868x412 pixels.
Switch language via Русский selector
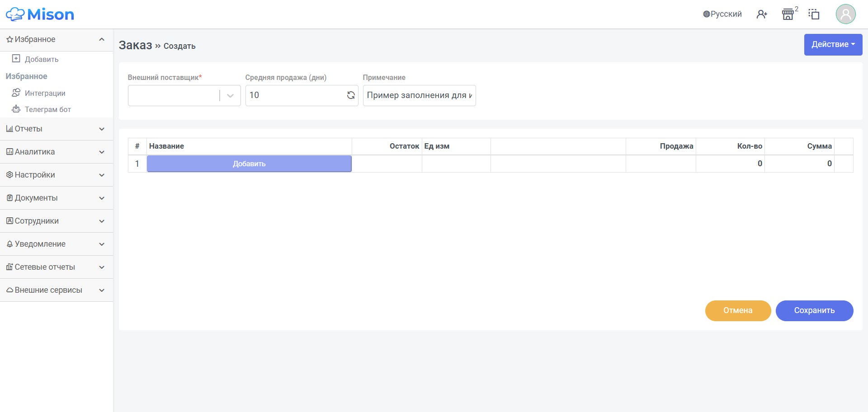tap(722, 14)
